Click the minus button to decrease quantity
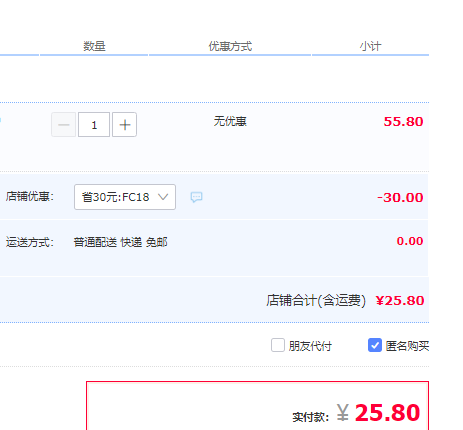The width and height of the screenshot is (463, 430). click(x=63, y=125)
